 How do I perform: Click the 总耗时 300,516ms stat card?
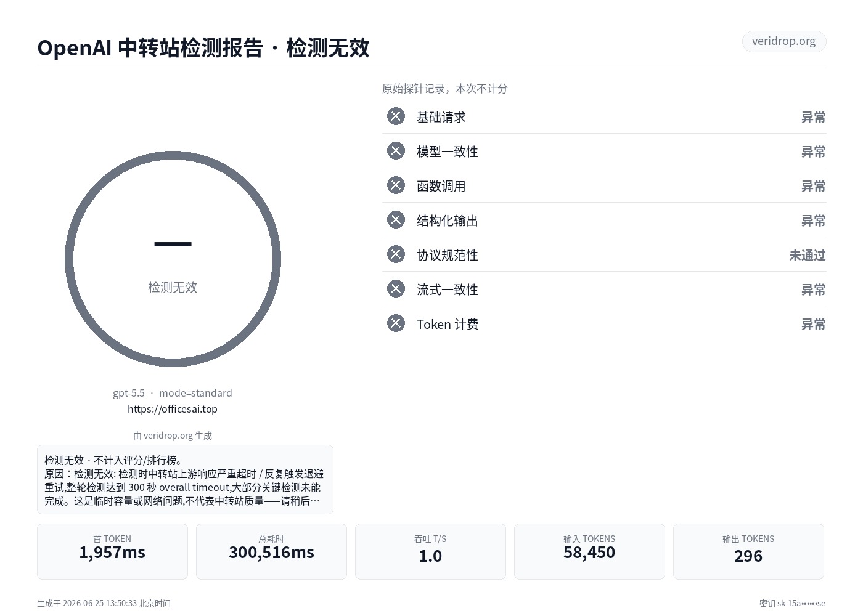[271, 551]
